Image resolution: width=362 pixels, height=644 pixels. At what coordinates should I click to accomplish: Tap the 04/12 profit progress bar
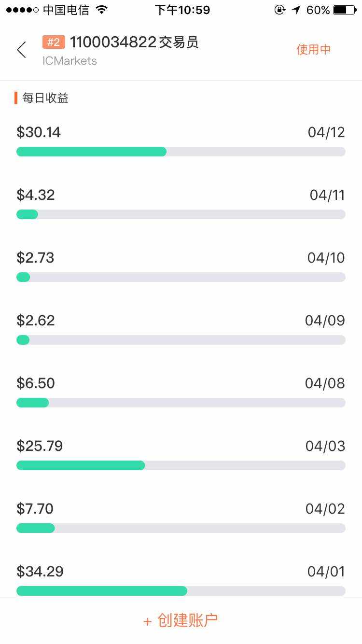pyautogui.click(x=181, y=152)
